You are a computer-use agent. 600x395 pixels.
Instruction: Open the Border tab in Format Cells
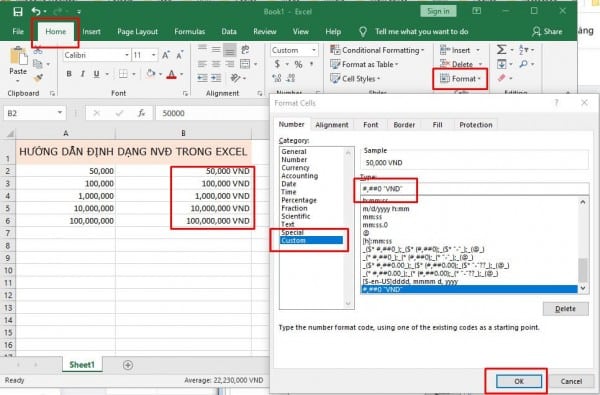click(x=404, y=125)
